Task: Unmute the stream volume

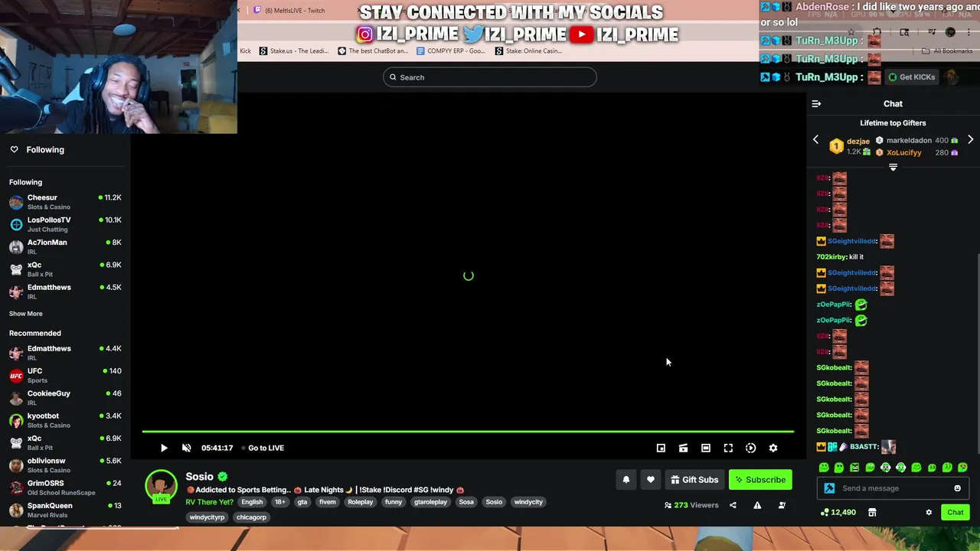Action: point(186,448)
